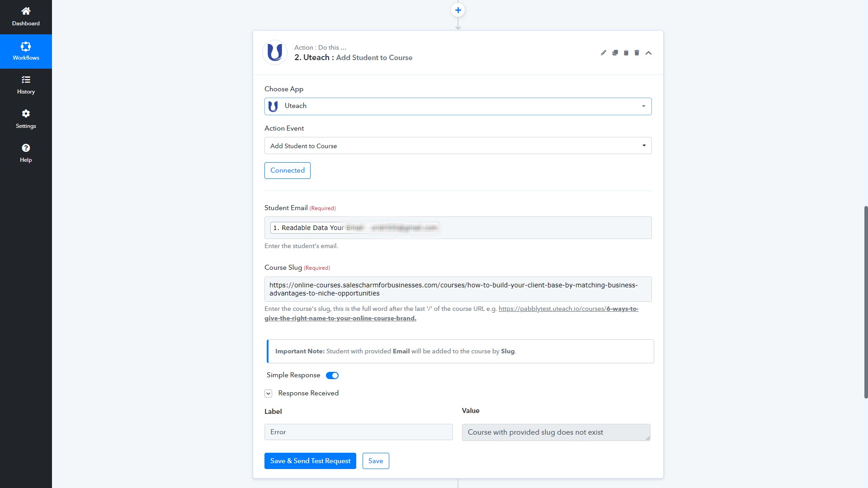Click the Connected button
Viewport: 868px width, 488px height.
tap(288, 170)
